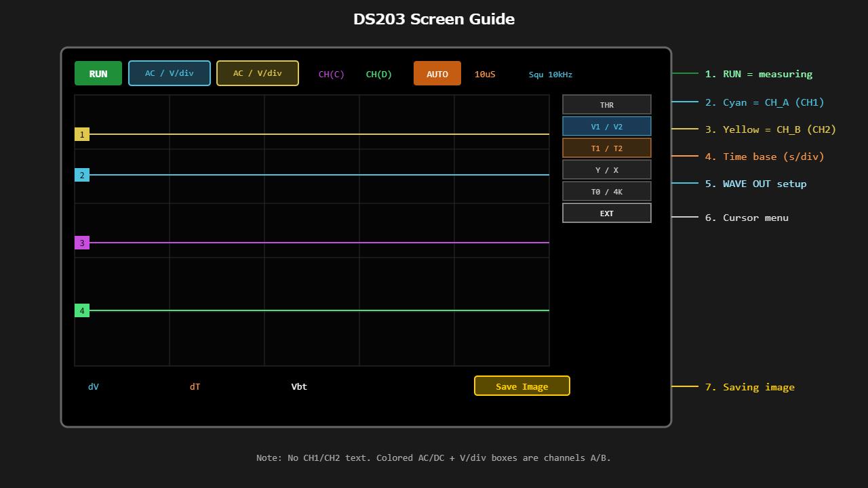868x488 pixels.
Task: Click the '7. Saving image' legend text
Action: coord(750,387)
